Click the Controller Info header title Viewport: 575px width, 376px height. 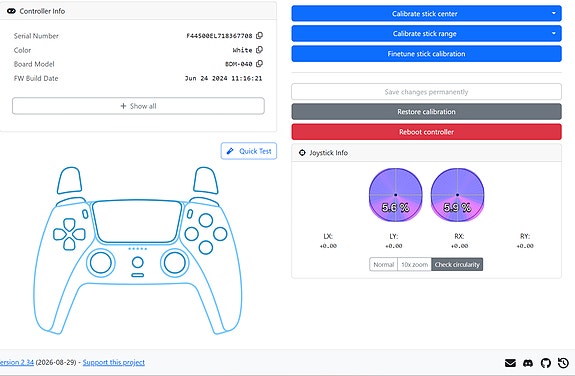[x=42, y=11]
